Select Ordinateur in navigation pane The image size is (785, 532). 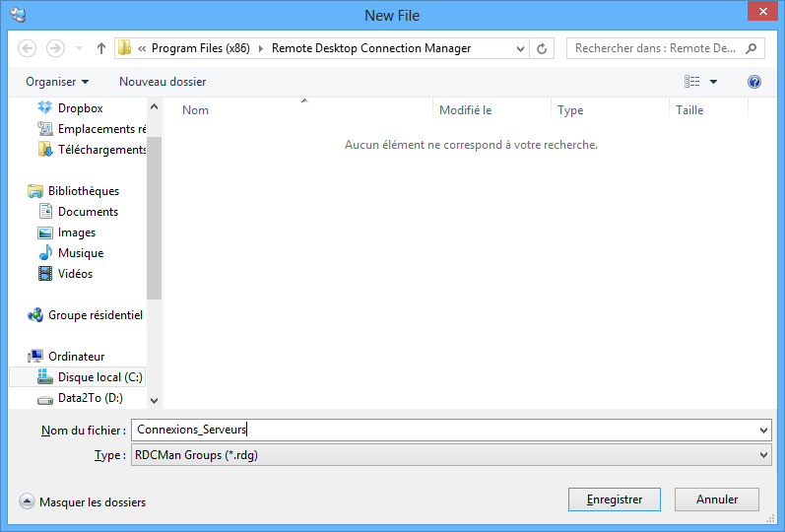click(76, 357)
